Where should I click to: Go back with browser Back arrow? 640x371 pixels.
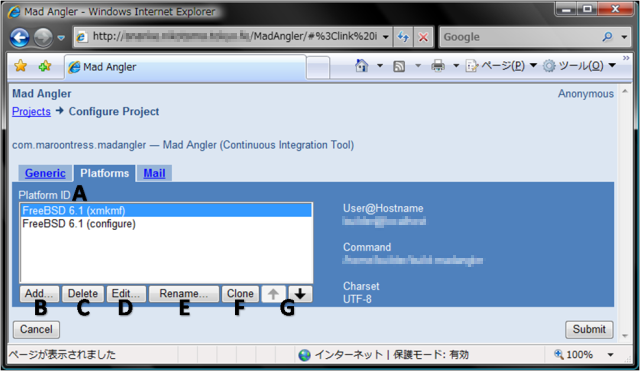(19, 38)
